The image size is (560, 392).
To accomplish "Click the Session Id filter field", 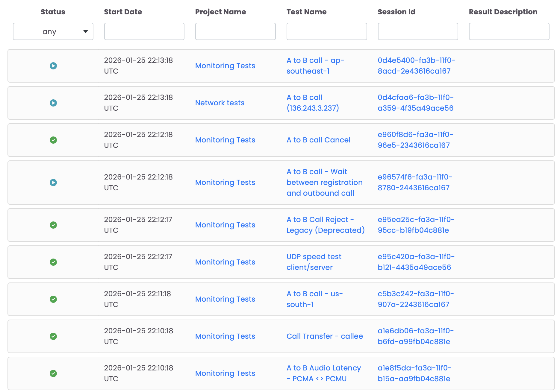I will pyautogui.click(x=418, y=31).
